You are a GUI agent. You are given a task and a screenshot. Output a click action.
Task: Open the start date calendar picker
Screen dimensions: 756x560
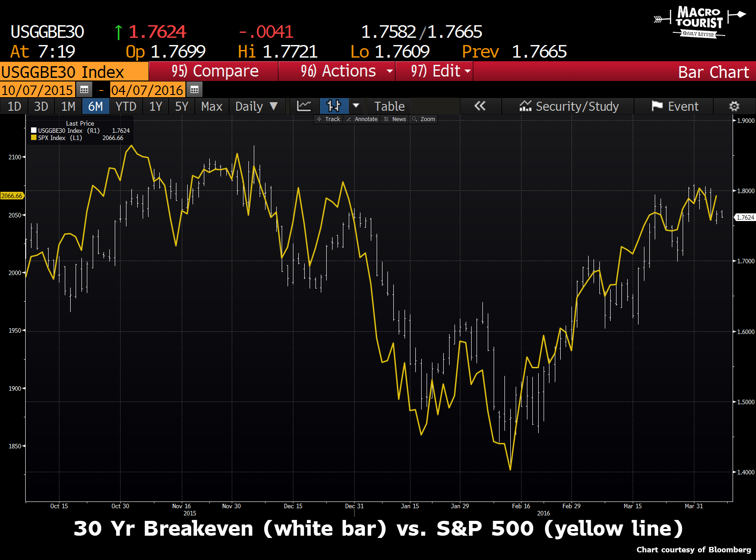pyautogui.click(x=84, y=90)
